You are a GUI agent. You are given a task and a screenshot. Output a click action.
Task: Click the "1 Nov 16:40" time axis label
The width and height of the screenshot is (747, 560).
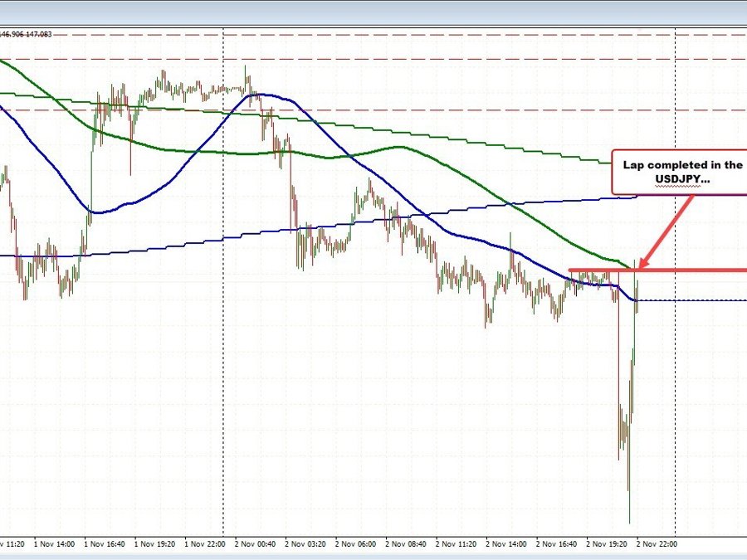105,544
